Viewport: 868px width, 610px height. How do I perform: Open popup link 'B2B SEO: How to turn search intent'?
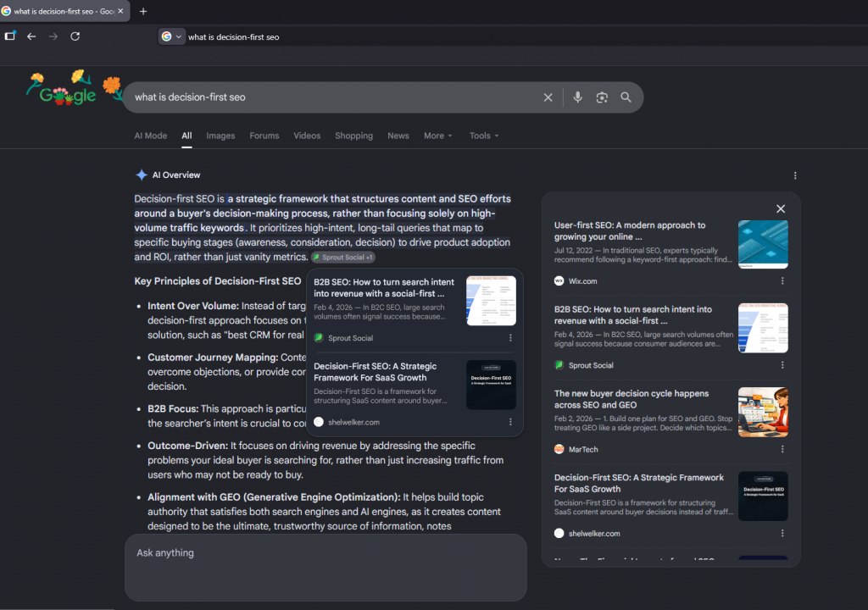[x=384, y=288]
